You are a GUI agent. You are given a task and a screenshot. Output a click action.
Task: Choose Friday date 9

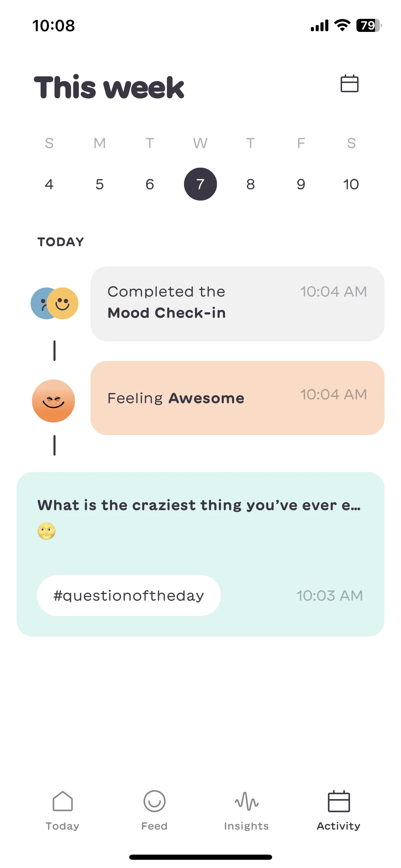[x=301, y=184]
